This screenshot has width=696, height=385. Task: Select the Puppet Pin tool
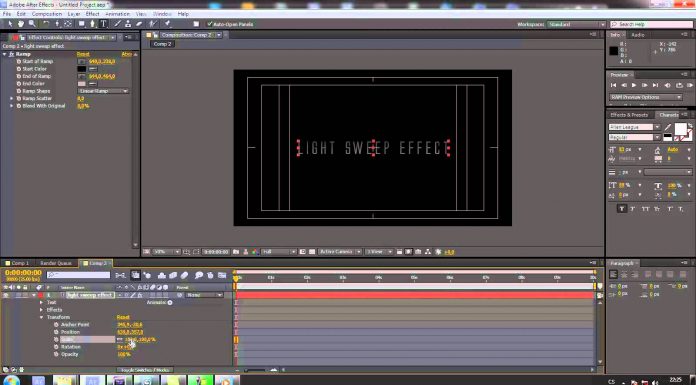point(167,24)
